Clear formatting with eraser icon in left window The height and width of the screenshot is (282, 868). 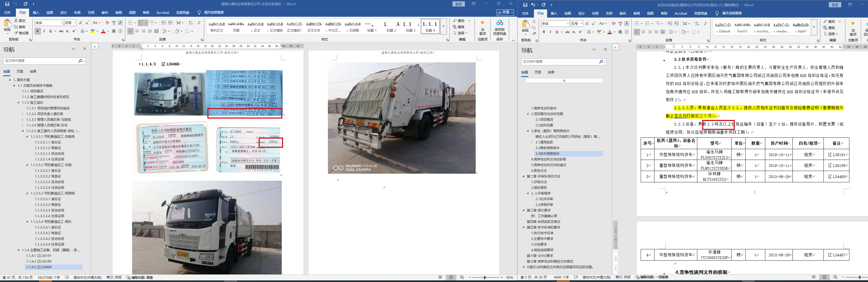(x=107, y=23)
